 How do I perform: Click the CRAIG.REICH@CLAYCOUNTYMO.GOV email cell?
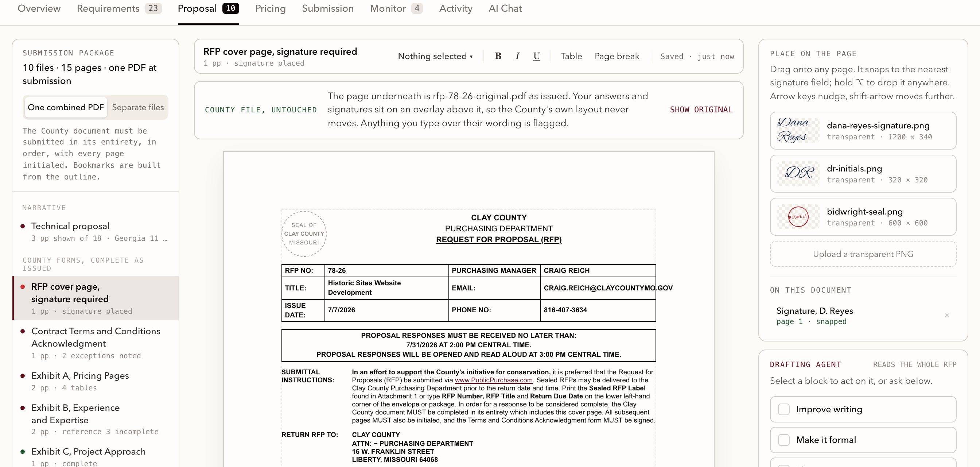598,288
